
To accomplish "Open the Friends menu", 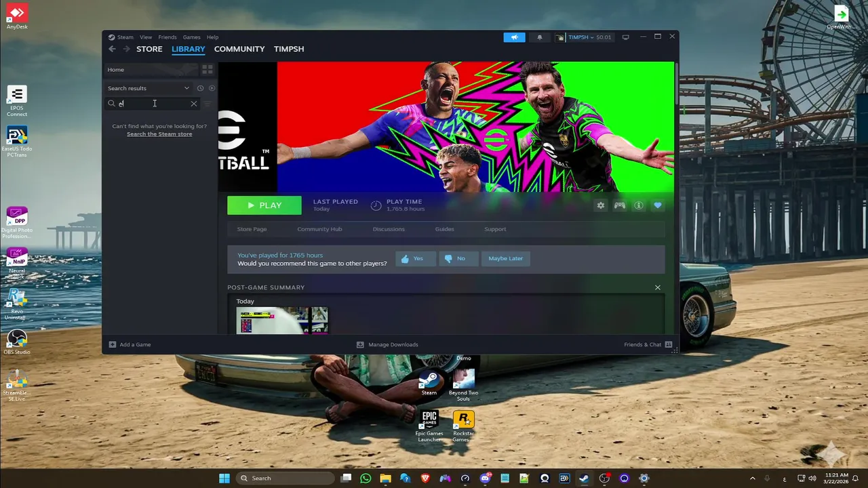I will pos(167,37).
